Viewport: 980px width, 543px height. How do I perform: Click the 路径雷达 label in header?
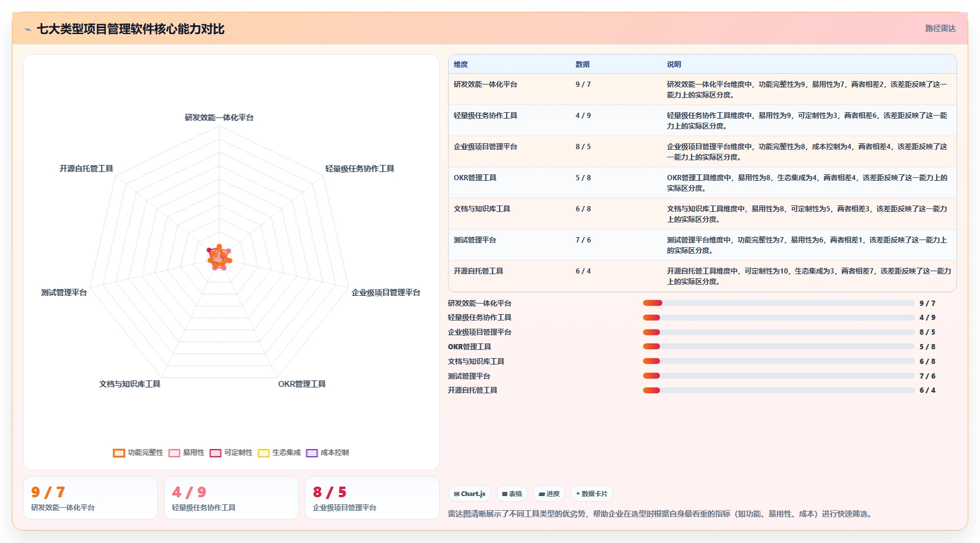coord(940,28)
